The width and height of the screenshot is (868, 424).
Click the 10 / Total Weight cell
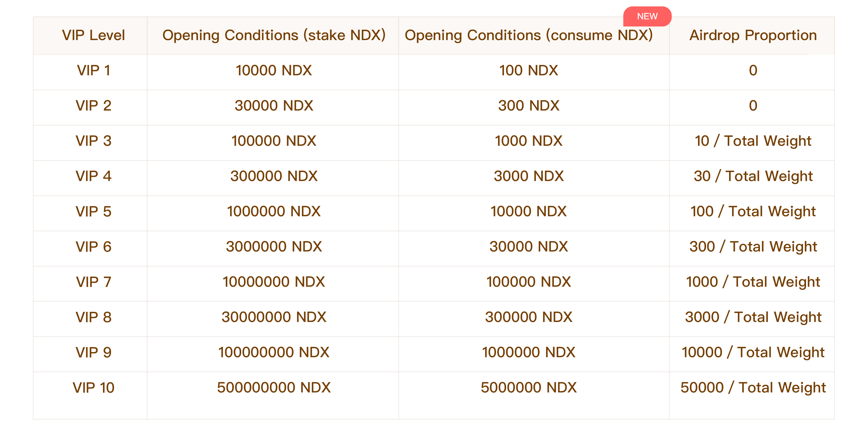[753, 141]
